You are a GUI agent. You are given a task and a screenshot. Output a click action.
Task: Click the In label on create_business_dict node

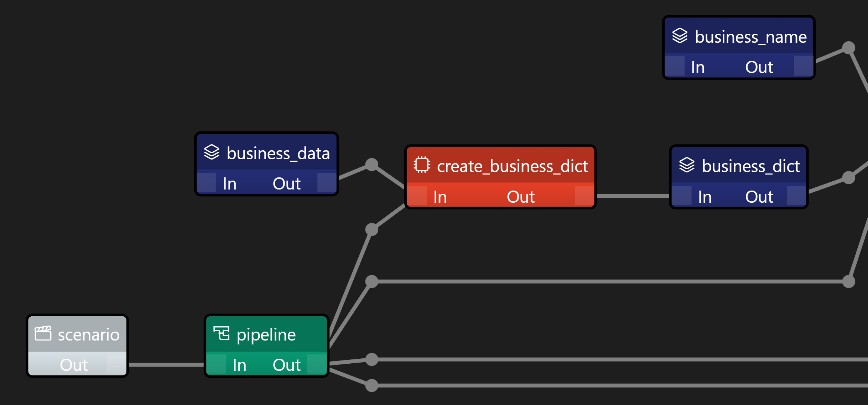click(x=440, y=197)
